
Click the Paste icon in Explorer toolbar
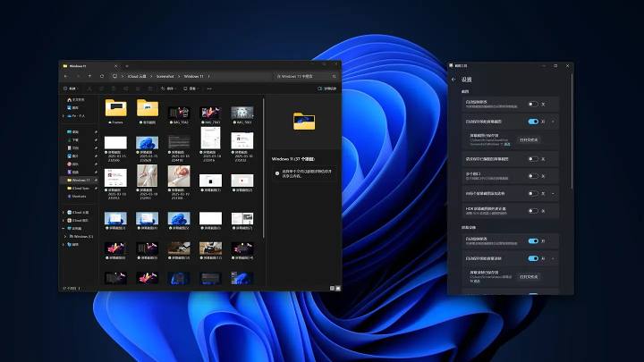114,88
